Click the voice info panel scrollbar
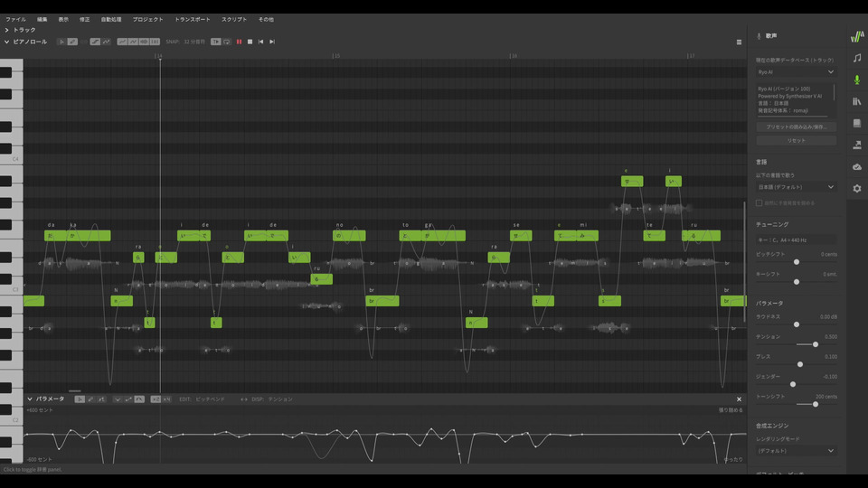 coord(835,92)
